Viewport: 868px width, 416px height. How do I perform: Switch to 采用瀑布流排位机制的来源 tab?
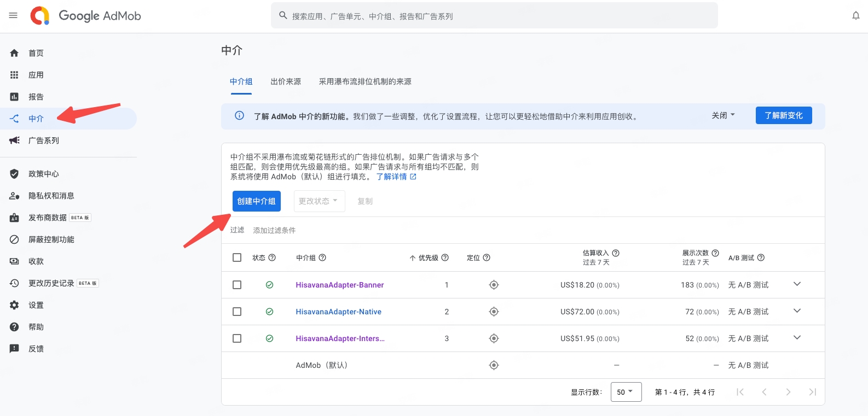pyautogui.click(x=365, y=81)
